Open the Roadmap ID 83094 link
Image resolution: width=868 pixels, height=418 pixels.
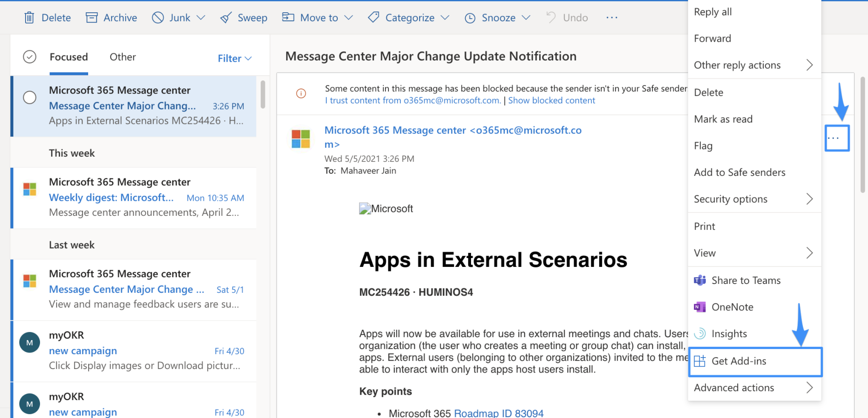pos(499,413)
